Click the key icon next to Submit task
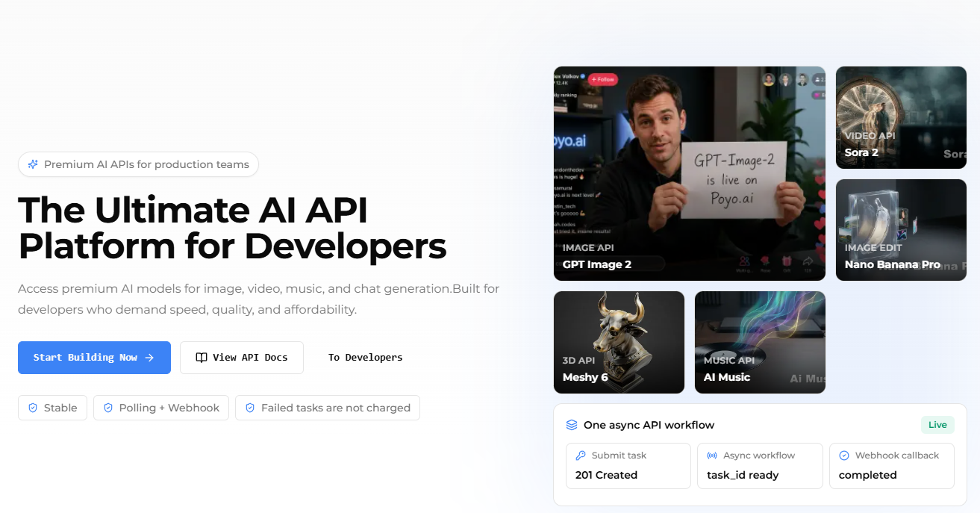This screenshot has width=980, height=513. pos(581,456)
